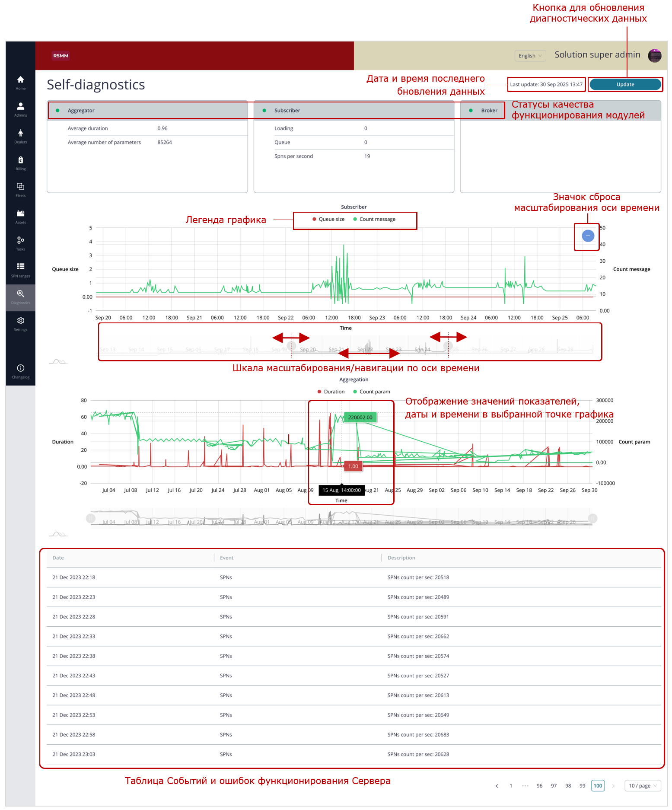Click the Date column header
Image resolution: width=672 pixels, height=810 pixels.
coord(130,558)
